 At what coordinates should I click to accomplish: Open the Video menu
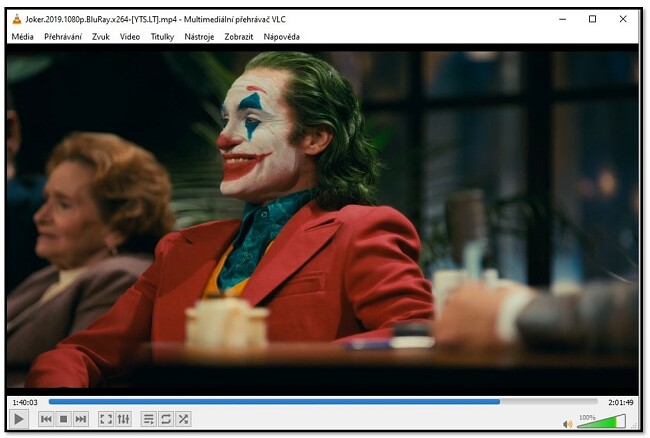[130, 36]
